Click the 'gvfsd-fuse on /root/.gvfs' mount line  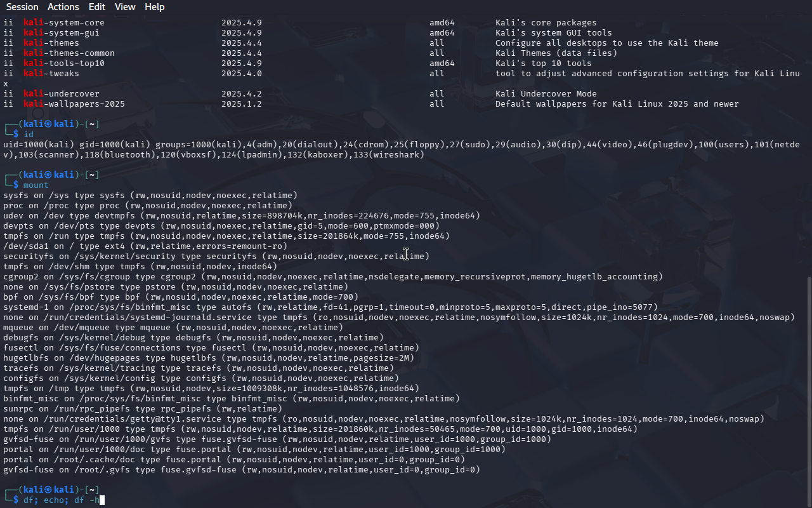coord(241,470)
